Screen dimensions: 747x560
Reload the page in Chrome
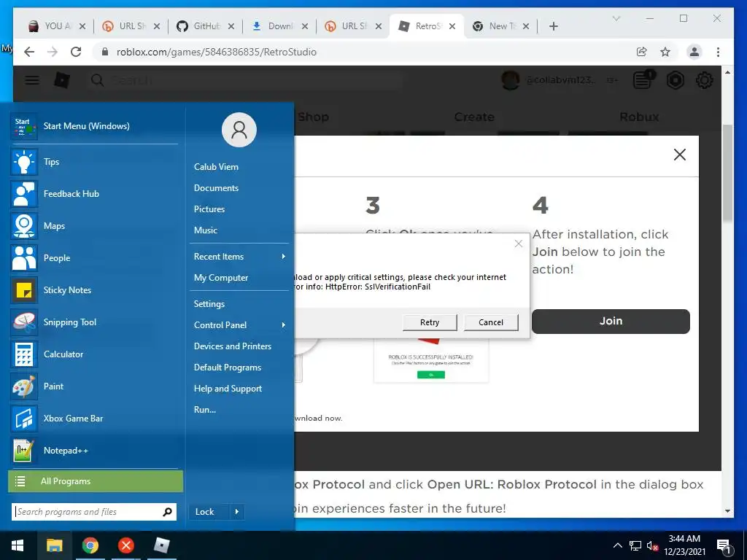pos(76,52)
